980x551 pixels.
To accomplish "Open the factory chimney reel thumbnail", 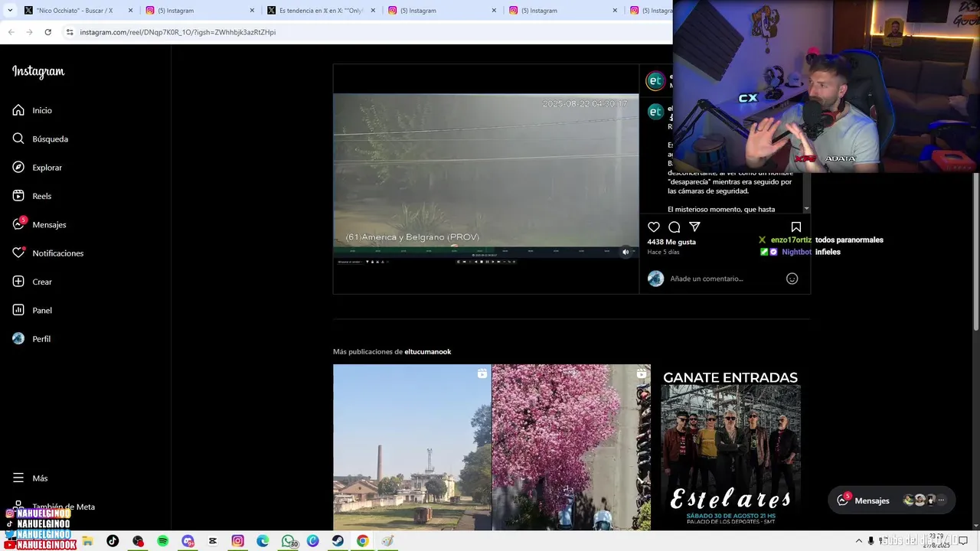I will click(x=412, y=448).
